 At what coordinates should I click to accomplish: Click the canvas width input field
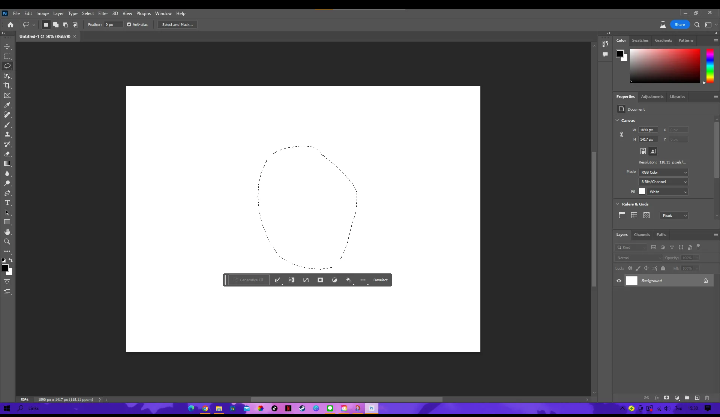(x=648, y=130)
